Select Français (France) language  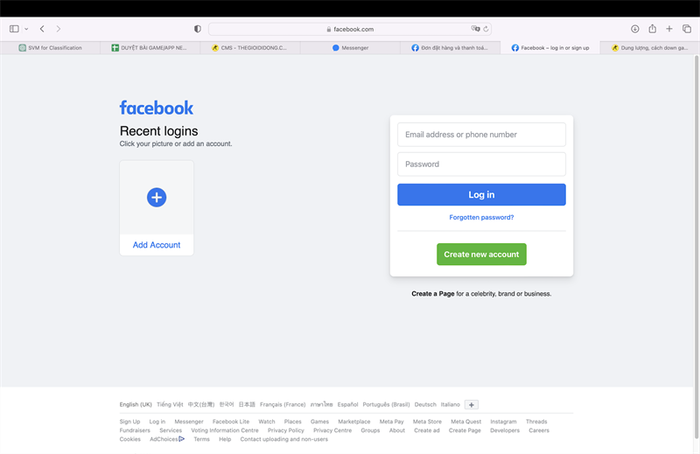tap(283, 404)
